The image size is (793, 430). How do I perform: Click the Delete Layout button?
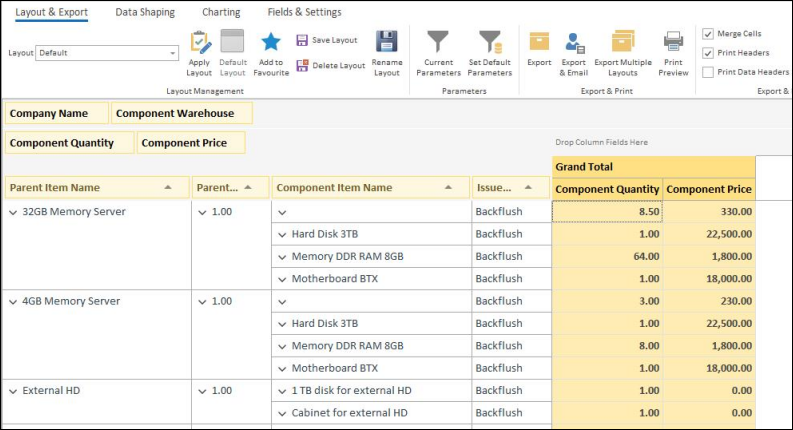tap(330, 66)
